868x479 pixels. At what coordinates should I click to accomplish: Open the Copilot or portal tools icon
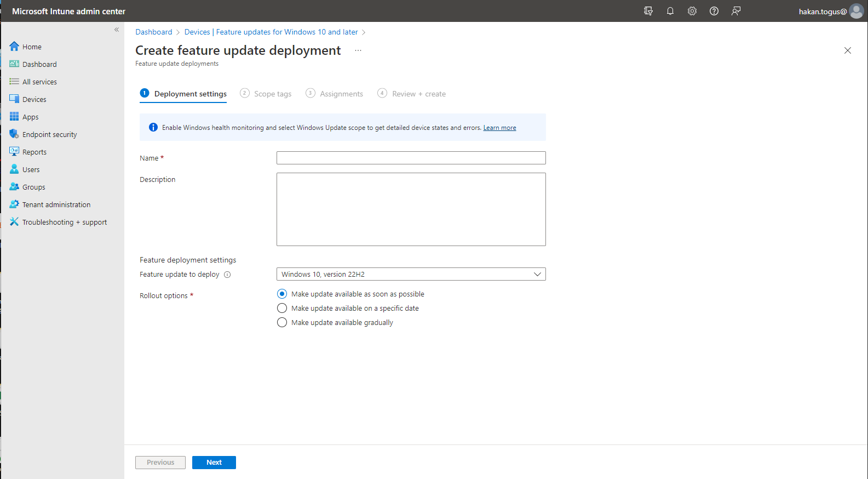pos(648,11)
